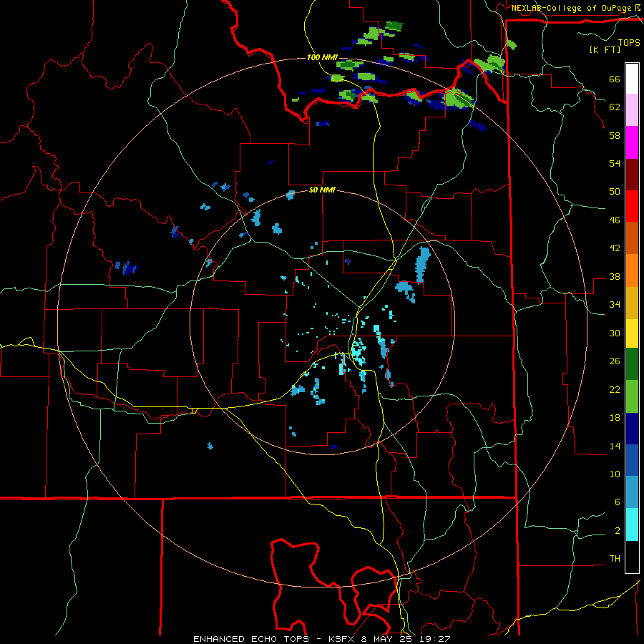
Task: Click the dark green swatch on the scale
Action: [632, 364]
